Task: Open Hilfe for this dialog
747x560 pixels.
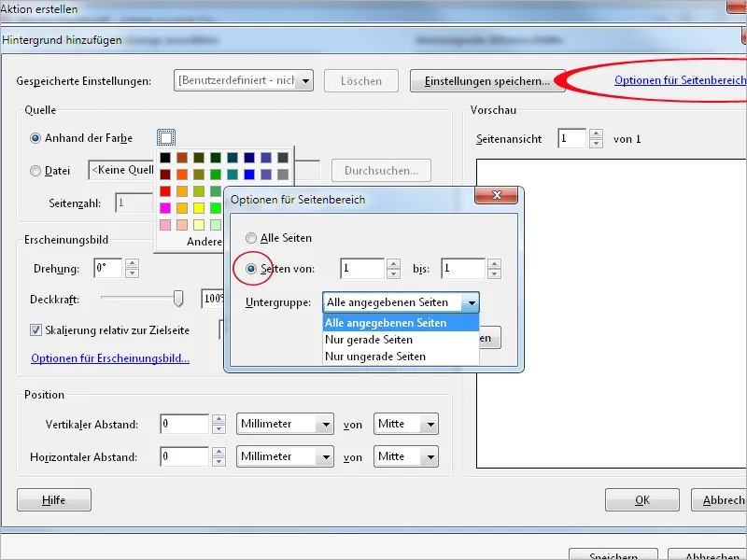Action: coord(54,500)
